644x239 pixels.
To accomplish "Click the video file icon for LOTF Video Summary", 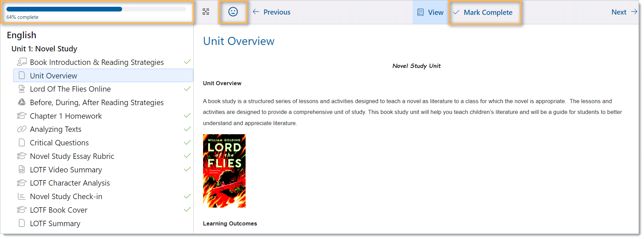I will pos(22,169).
